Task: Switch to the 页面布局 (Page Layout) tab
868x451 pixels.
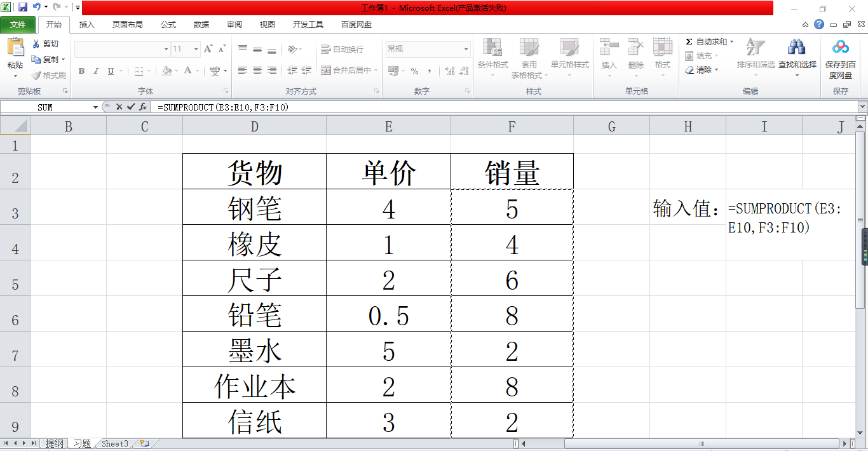Action: pyautogui.click(x=128, y=25)
